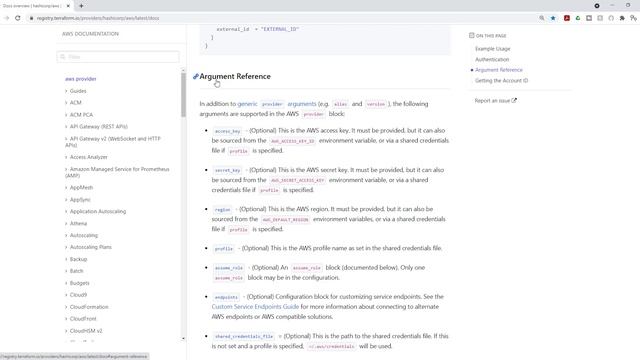Click the AWS DOCUMENTATION sidebar heading
Screen dimensions: 640x360
click(90, 34)
